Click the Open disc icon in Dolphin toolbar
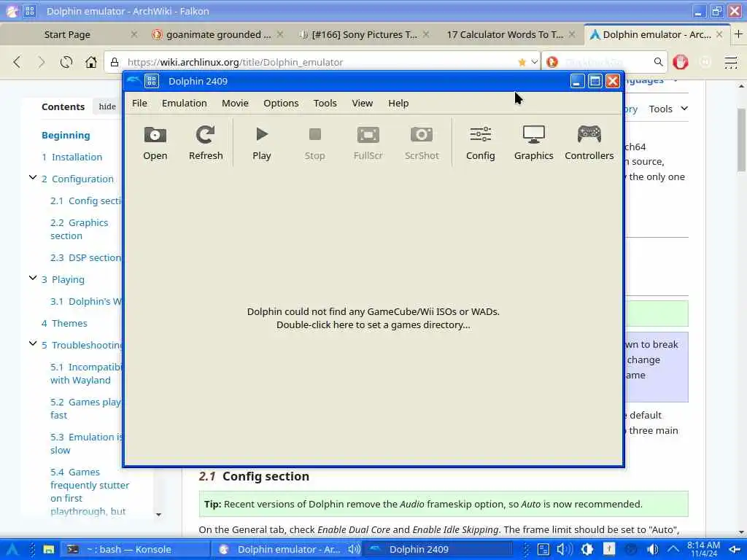Viewport: 747px width, 560px height. coord(155,143)
